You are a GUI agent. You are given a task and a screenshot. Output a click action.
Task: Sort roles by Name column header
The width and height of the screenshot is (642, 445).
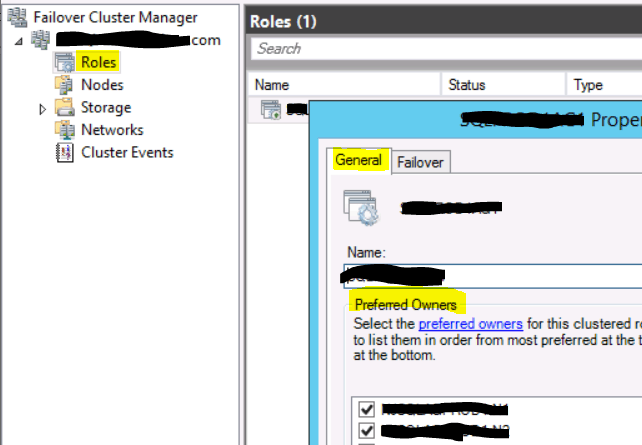click(344, 85)
